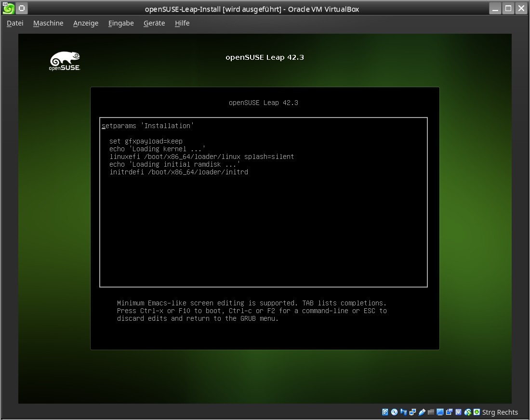The width and height of the screenshot is (530, 420).
Task: Open the Eingabe menu
Action: point(121,23)
